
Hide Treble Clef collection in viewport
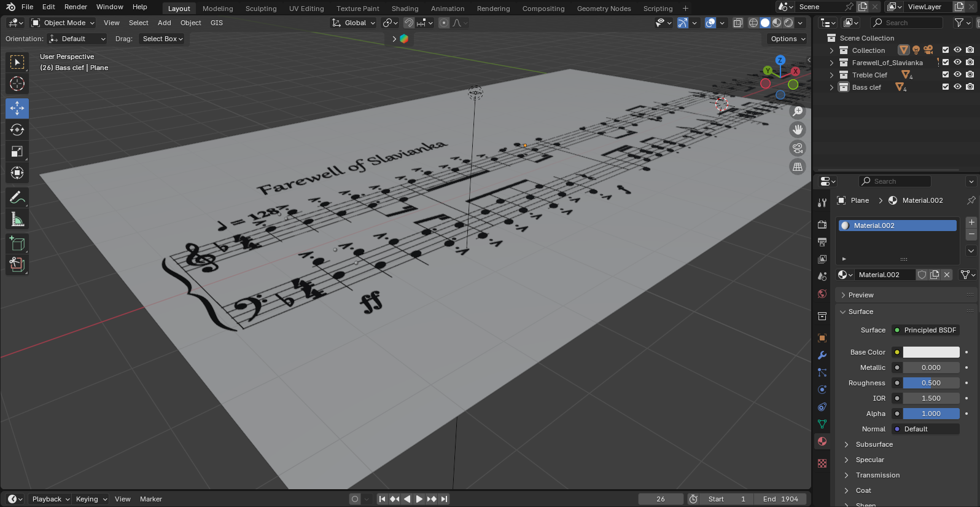pos(957,74)
